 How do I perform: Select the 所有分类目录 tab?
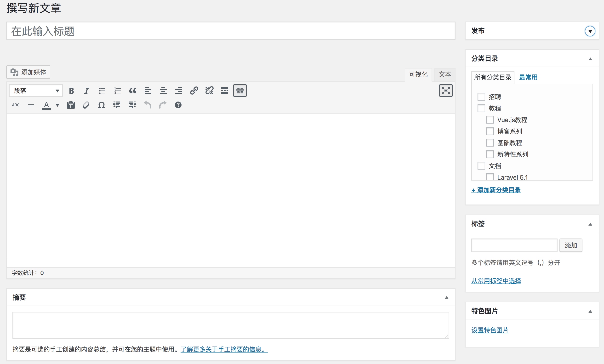point(493,77)
